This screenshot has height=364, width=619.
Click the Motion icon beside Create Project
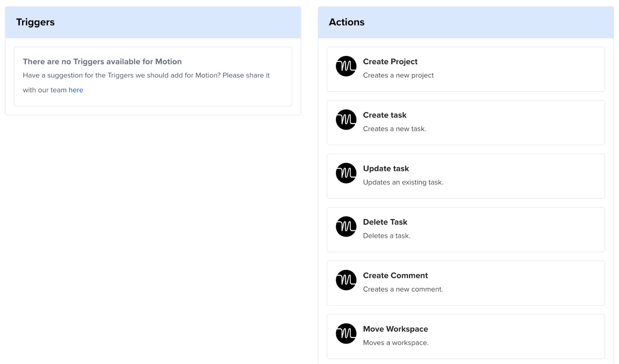click(x=346, y=66)
